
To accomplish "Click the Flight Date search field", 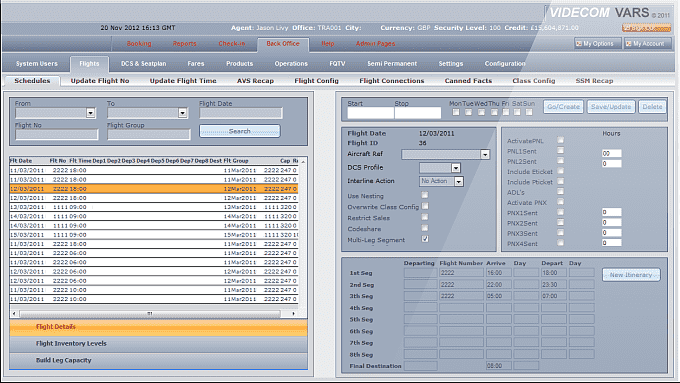I will tap(241, 113).
